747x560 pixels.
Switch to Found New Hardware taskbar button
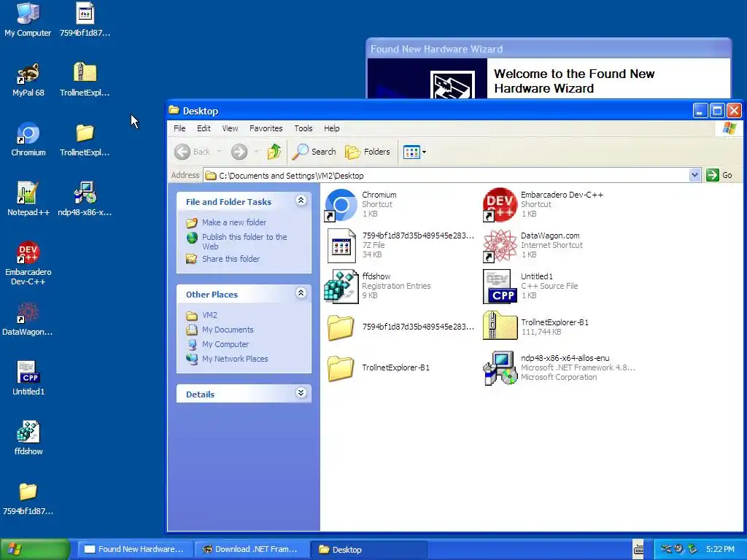coord(135,550)
